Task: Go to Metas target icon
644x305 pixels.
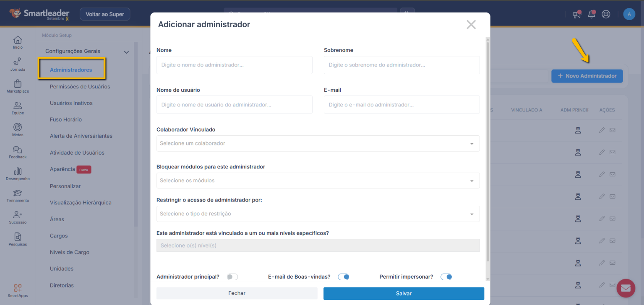Action: click(x=18, y=127)
